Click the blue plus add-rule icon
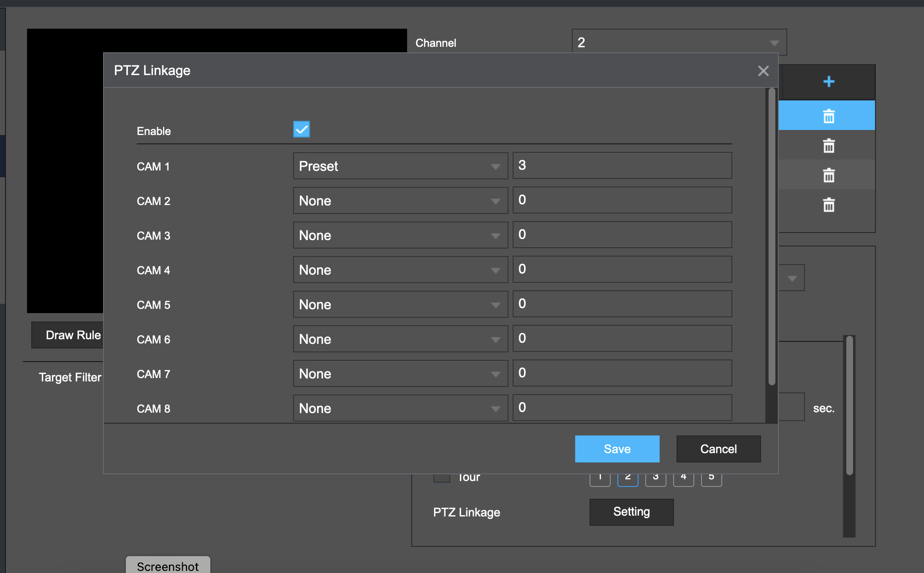The height and width of the screenshot is (573, 924). click(829, 81)
